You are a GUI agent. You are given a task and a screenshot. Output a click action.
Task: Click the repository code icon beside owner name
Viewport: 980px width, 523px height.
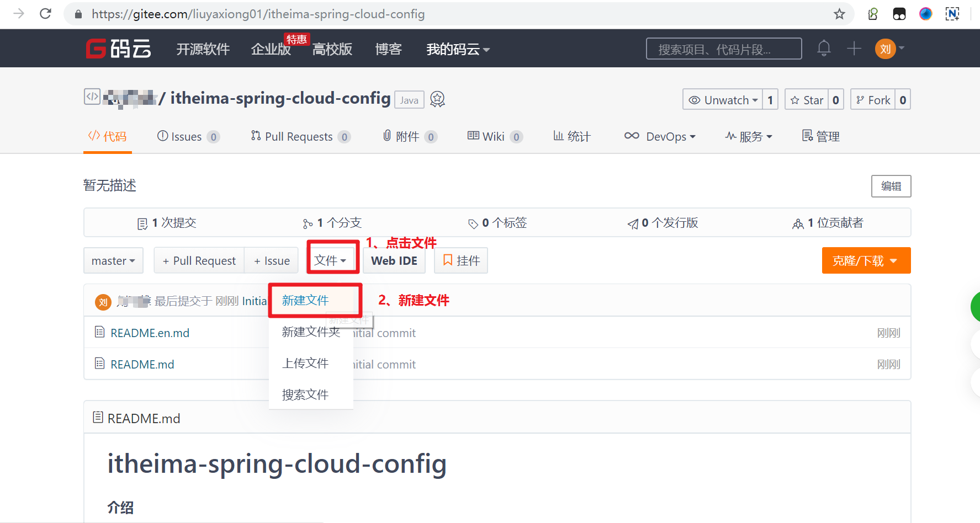(x=92, y=97)
